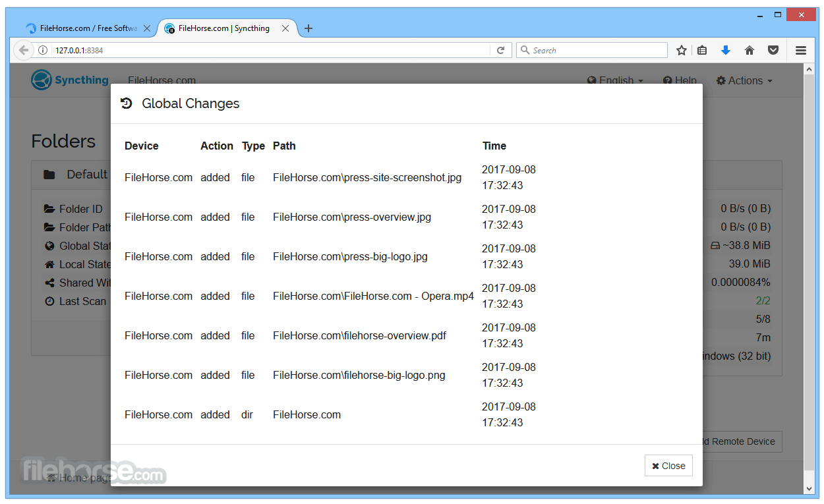Click the Add Remote Device button
Image resolution: width=824 pixels, height=504 pixels.
(x=742, y=441)
